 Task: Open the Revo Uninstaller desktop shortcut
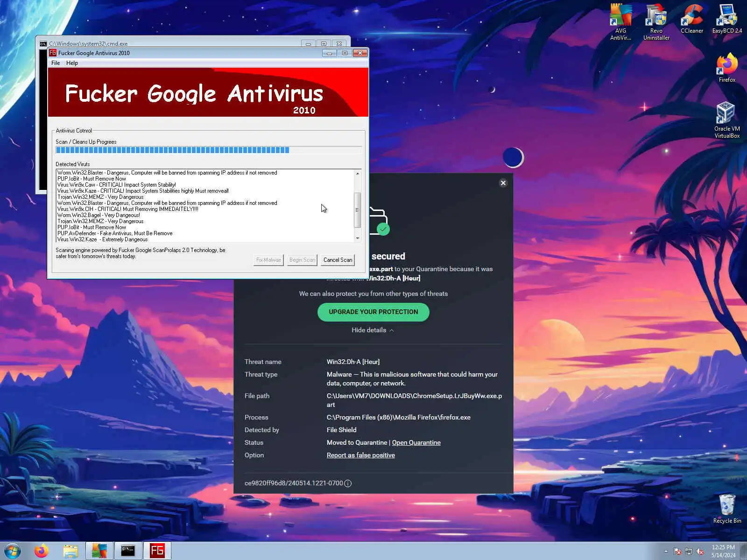point(656,22)
